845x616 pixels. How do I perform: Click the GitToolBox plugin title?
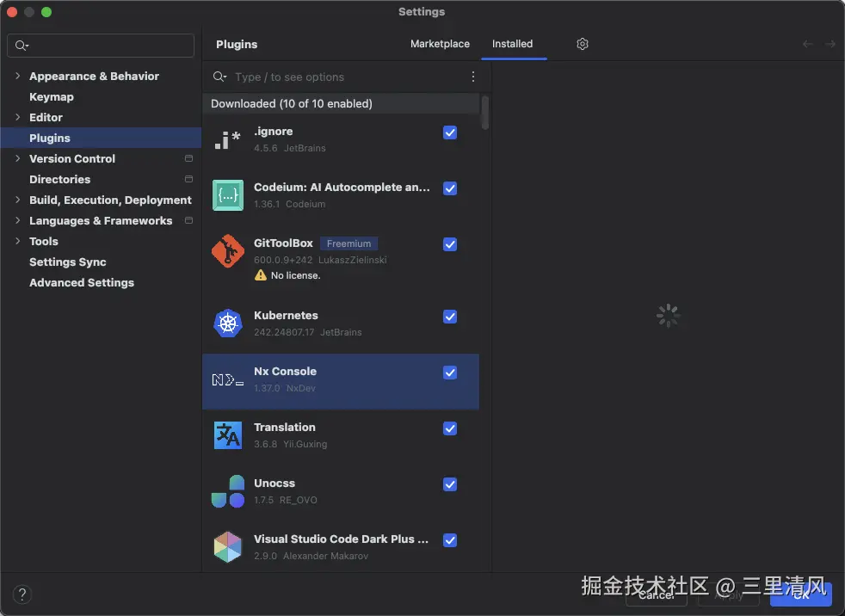coord(283,243)
